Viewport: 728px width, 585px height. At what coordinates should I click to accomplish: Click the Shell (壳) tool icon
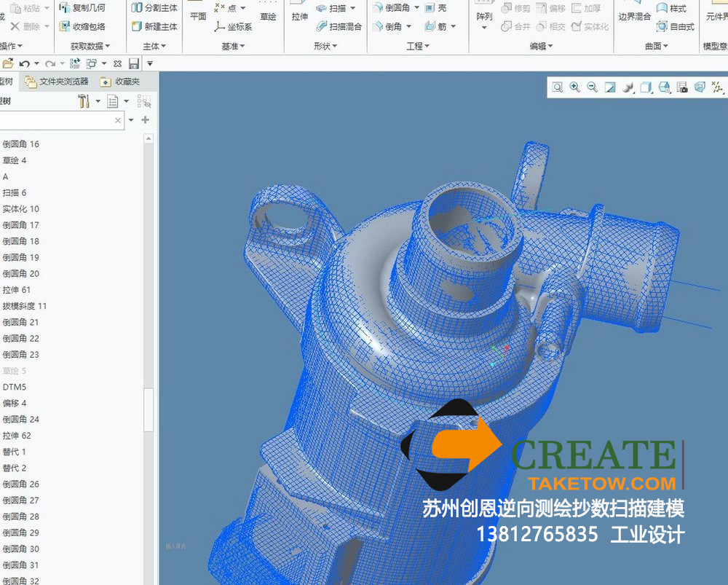431,8
